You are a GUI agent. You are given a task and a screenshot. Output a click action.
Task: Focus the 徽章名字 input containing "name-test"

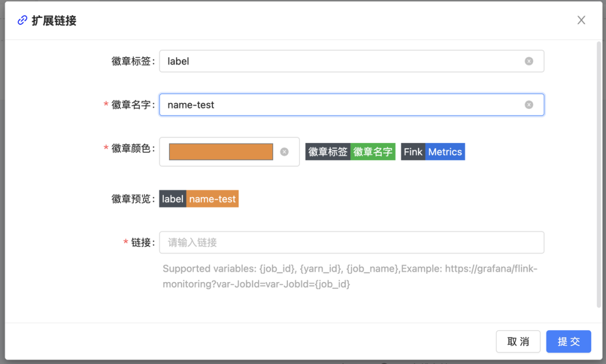click(342, 105)
